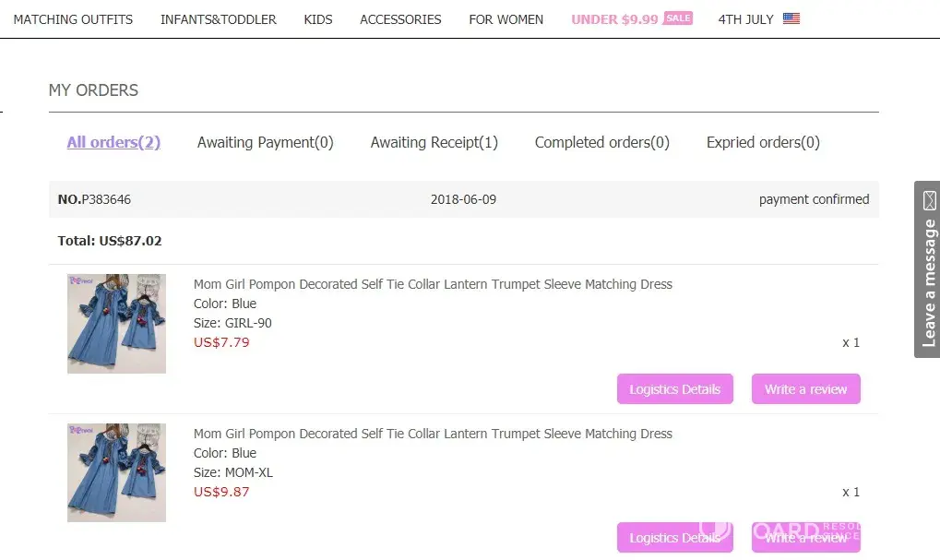Click the pink SALE badge icon

[x=678, y=18]
